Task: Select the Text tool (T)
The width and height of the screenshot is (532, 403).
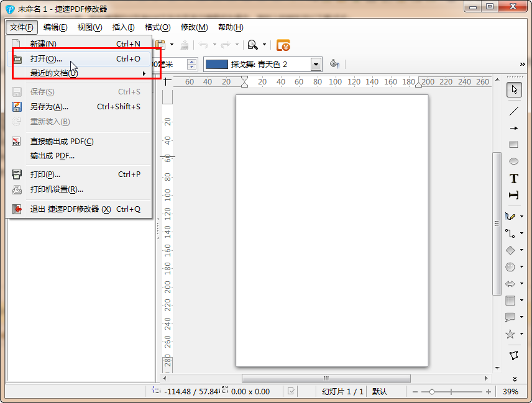Action: click(x=514, y=178)
